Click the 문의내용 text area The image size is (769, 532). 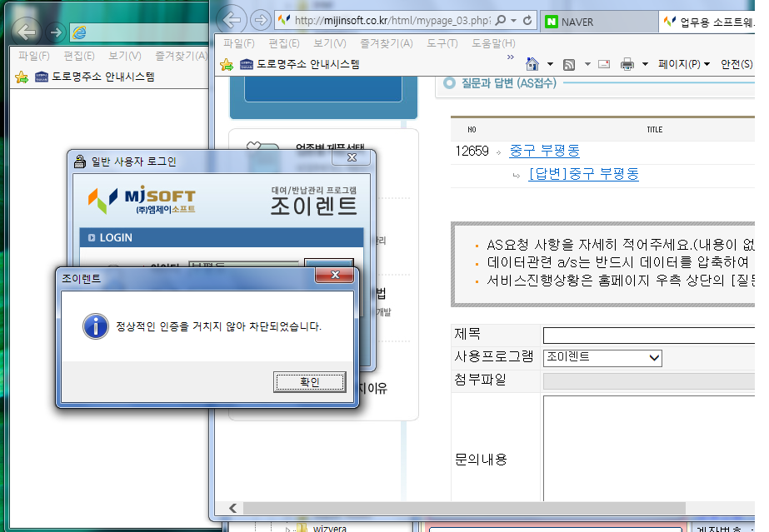point(648,448)
